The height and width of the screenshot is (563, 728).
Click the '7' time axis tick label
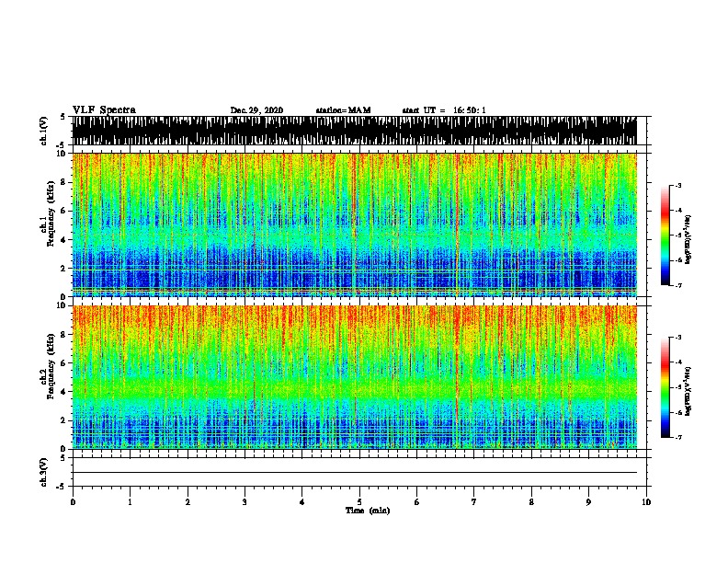point(474,502)
